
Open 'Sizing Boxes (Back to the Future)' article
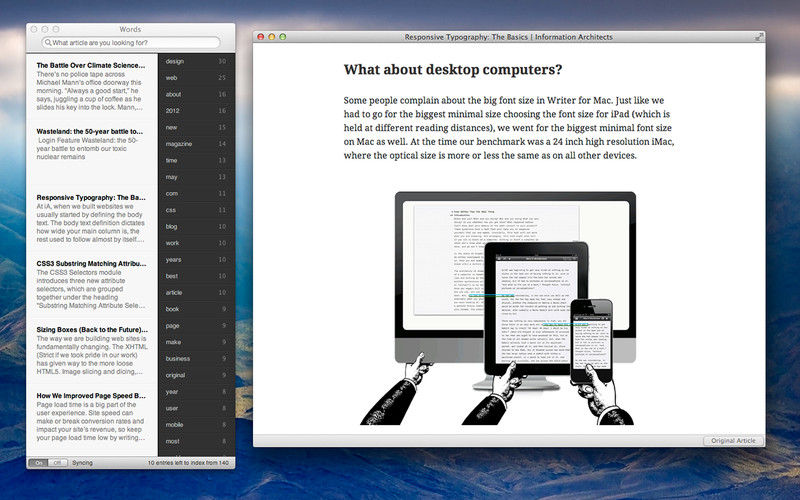[91, 351]
